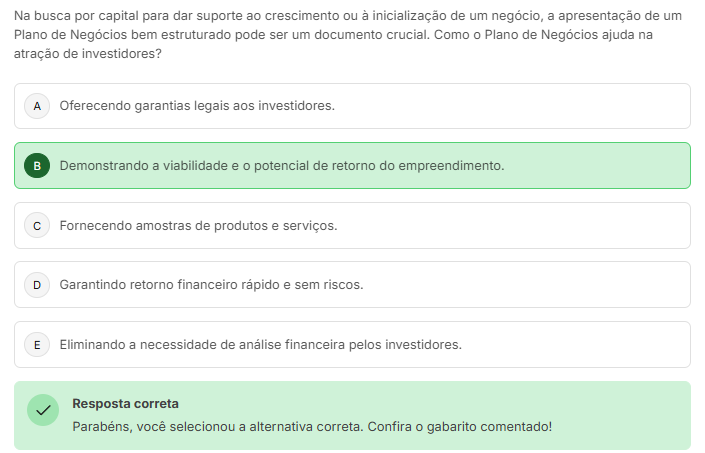705x453 pixels.
Task: Click the question's first line 'Na busca por capital'
Action: pos(348,16)
